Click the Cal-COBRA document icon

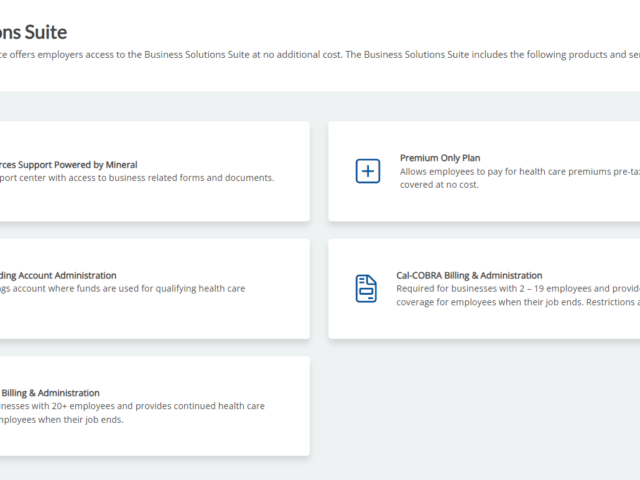[x=366, y=289]
